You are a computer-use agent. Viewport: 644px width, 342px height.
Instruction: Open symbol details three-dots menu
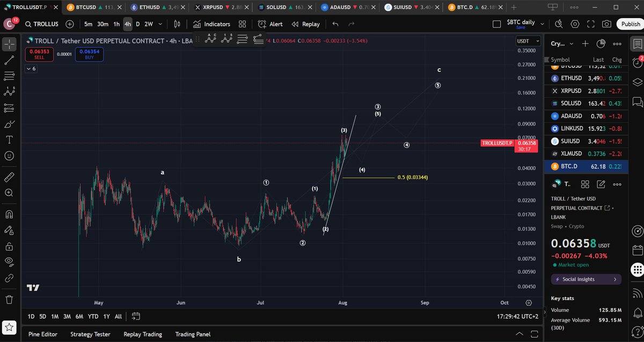tap(617, 184)
